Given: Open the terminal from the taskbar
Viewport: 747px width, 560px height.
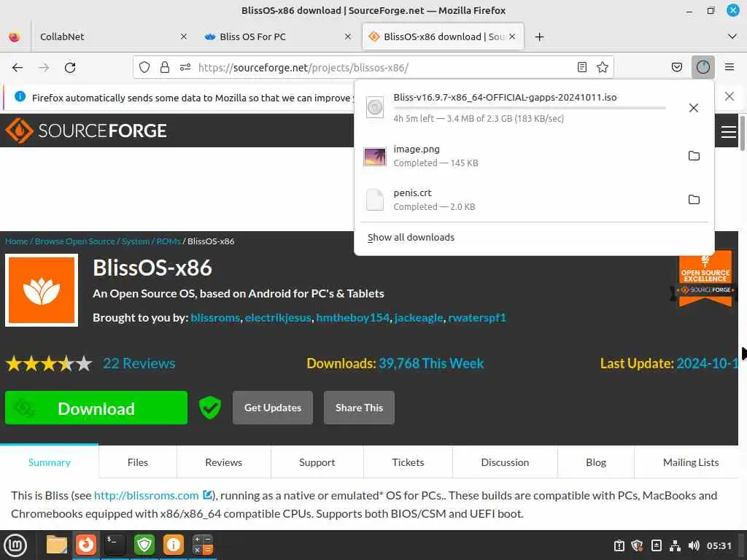Looking at the screenshot, I should (x=115, y=544).
